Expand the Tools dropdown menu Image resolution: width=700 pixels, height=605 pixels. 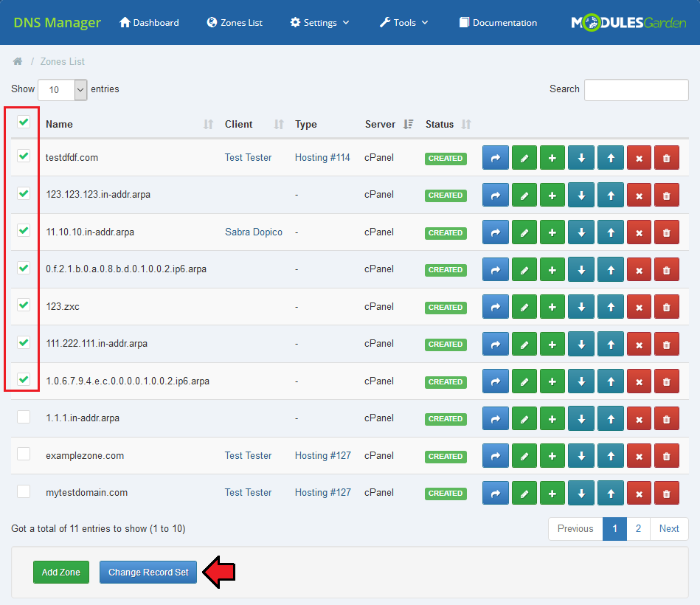click(x=403, y=23)
